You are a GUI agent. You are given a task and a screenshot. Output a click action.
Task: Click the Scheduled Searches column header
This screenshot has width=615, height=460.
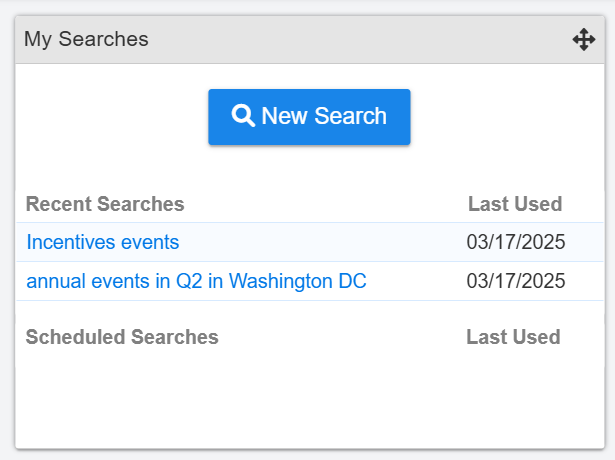pyautogui.click(x=122, y=337)
